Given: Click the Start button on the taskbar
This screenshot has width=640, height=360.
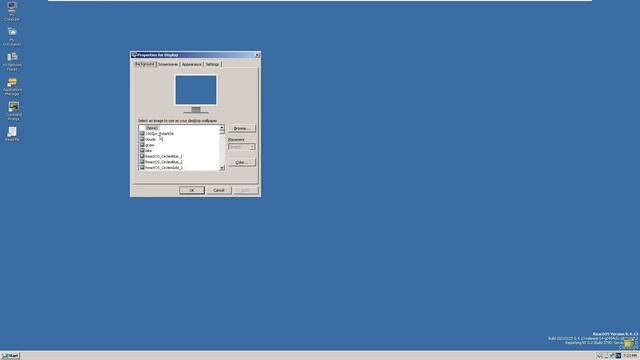Looking at the screenshot, I should [x=10, y=356].
